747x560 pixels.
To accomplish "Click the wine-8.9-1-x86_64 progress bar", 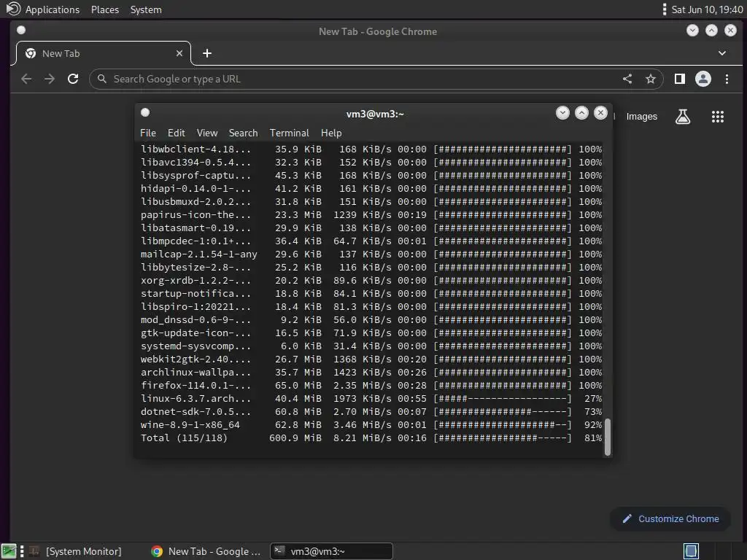I will click(503, 425).
